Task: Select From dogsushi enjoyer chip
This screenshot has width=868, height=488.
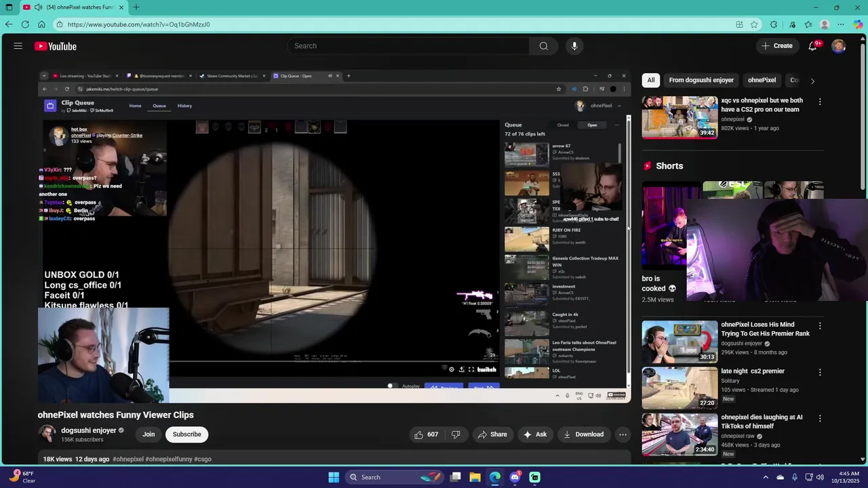Action: [701, 80]
